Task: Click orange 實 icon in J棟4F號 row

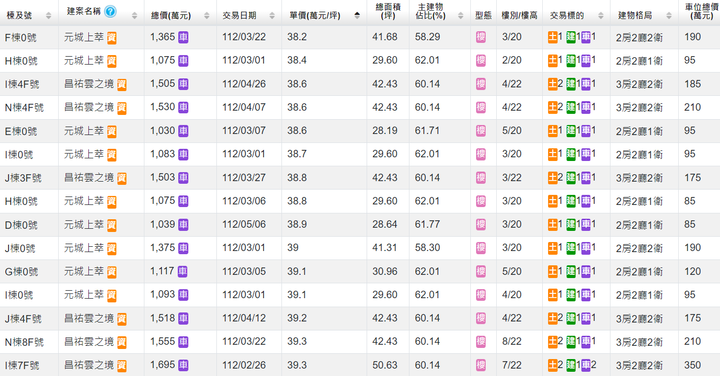Action: click(122, 319)
